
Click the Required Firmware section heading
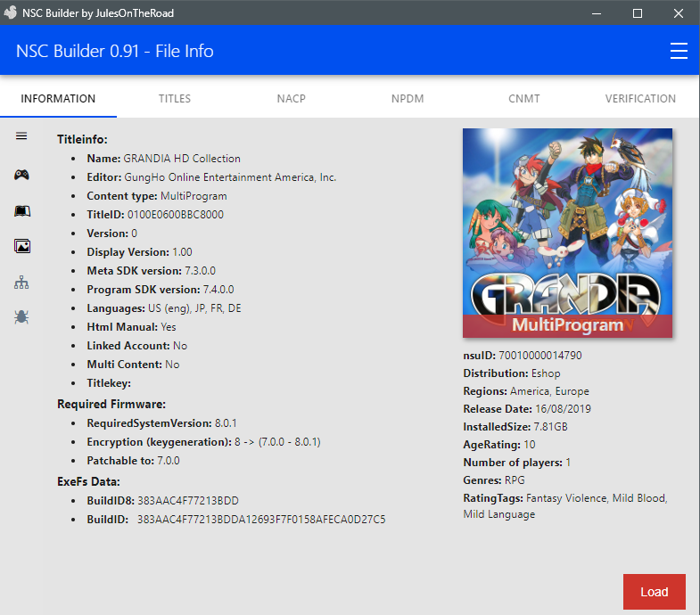[111, 404]
